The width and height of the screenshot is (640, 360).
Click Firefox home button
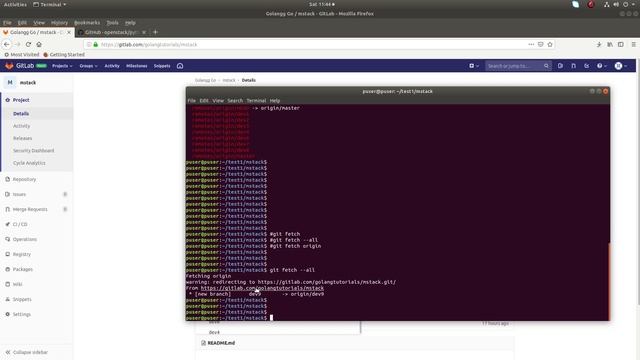click(39, 44)
